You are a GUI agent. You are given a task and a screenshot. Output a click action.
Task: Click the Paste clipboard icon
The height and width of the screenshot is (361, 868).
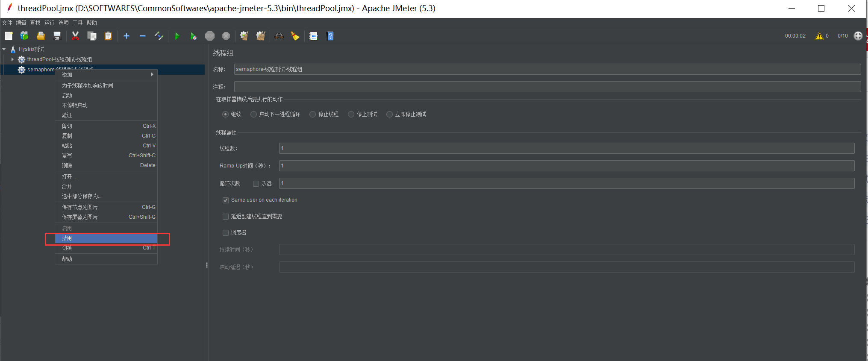tap(108, 36)
